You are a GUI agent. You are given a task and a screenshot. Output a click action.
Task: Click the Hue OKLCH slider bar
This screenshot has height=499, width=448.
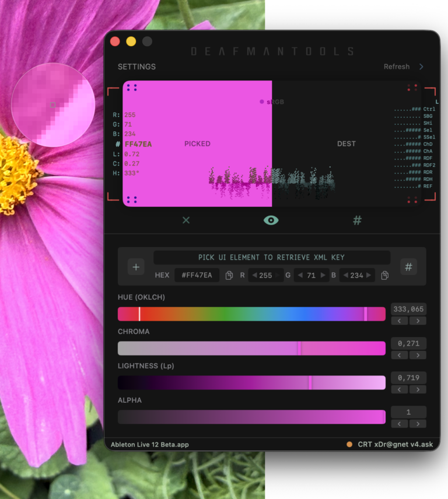click(x=251, y=314)
